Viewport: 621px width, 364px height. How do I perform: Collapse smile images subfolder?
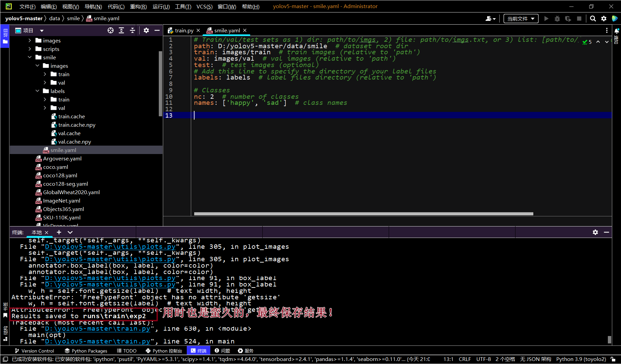[37, 66]
